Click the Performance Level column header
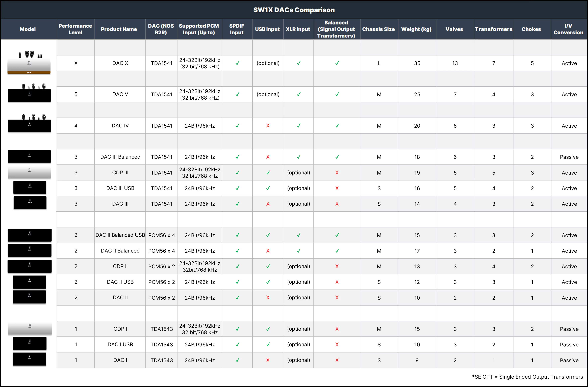The image size is (588, 387). click(x=75, y=29)
